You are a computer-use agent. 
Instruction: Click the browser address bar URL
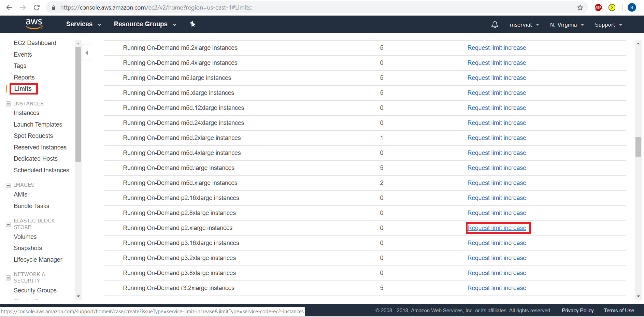[239, 8]
